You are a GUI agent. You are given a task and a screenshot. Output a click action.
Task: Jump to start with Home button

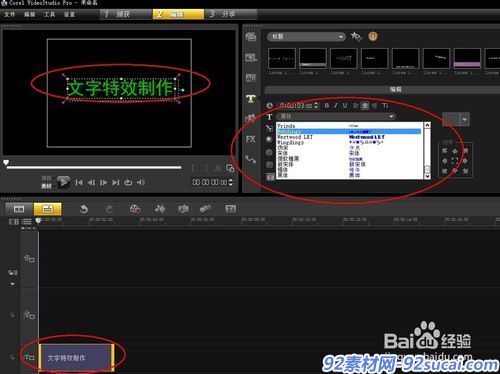coord(79,182)
